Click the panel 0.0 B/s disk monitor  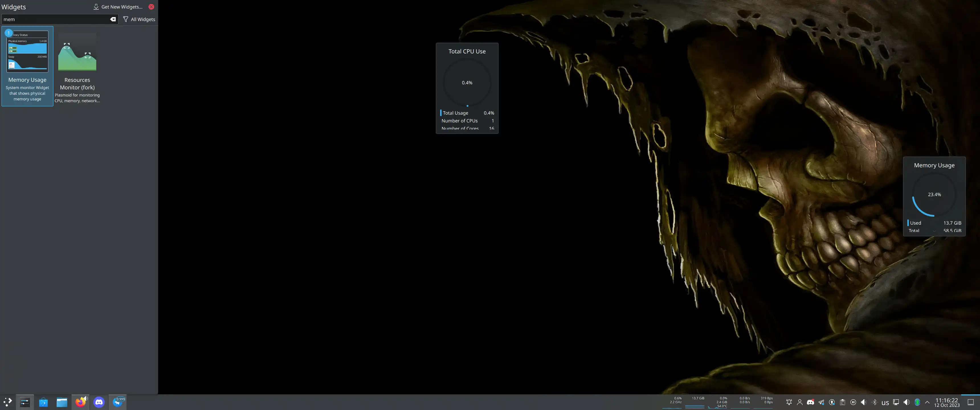pyautogui.click(x=741, y=402)
